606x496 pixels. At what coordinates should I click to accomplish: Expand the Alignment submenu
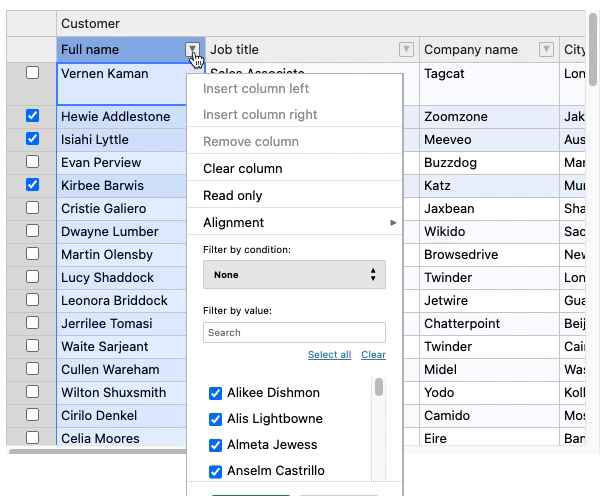[x=294, y=222]
